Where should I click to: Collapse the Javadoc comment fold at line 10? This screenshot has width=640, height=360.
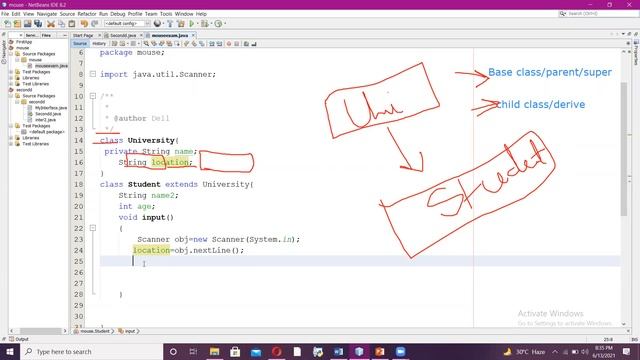pos(93,96)
